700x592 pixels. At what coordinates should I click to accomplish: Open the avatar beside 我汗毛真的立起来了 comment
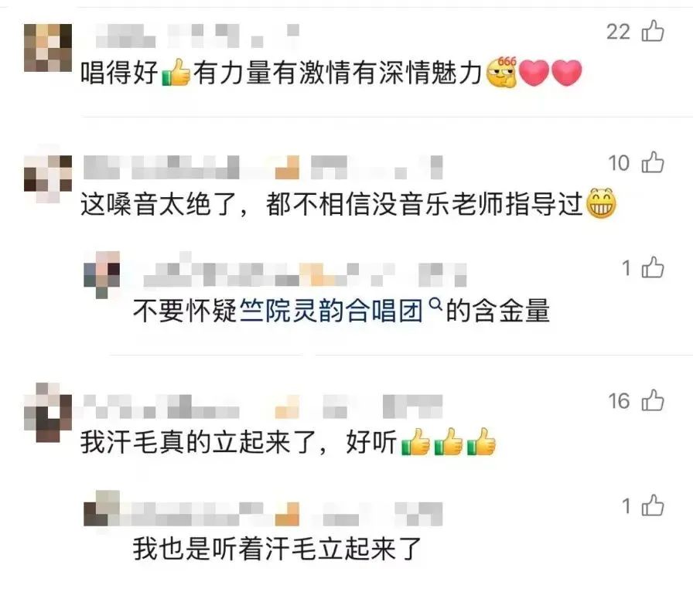(48, 413)
